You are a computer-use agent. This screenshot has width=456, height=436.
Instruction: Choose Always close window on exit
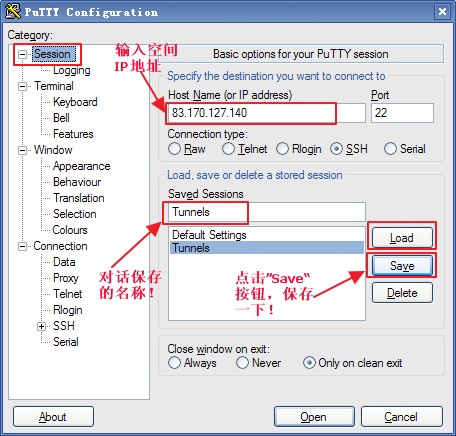tap(192, 363)
